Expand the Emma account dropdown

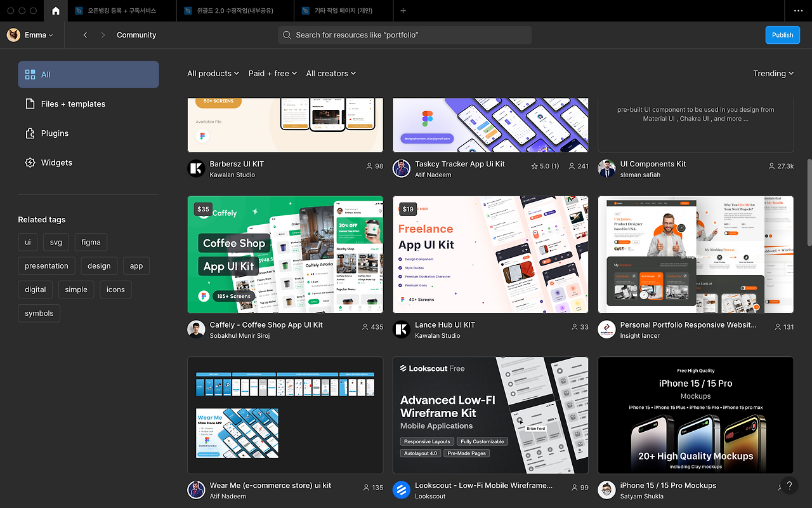39,35
